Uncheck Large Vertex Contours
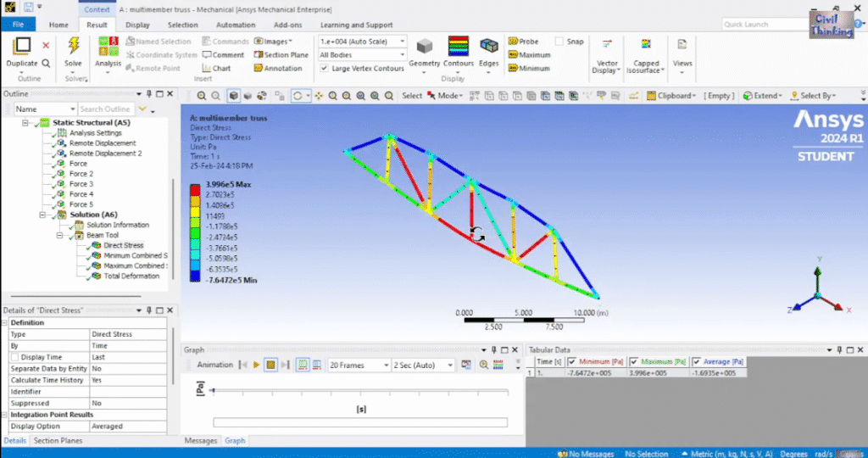 coord(325,69)
